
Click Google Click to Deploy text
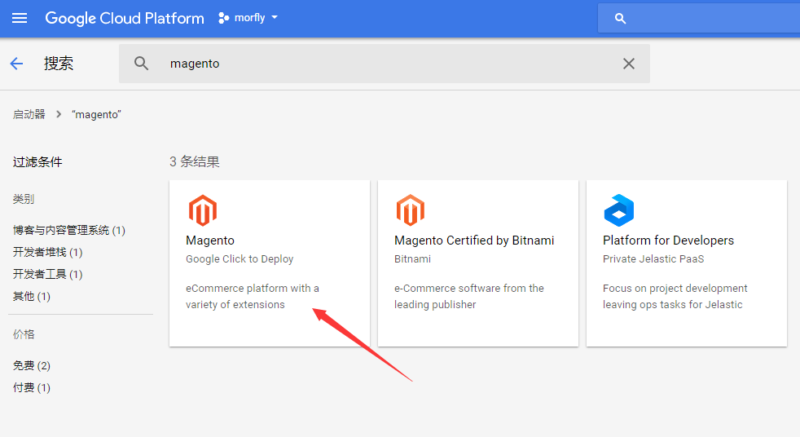[239, 259]
